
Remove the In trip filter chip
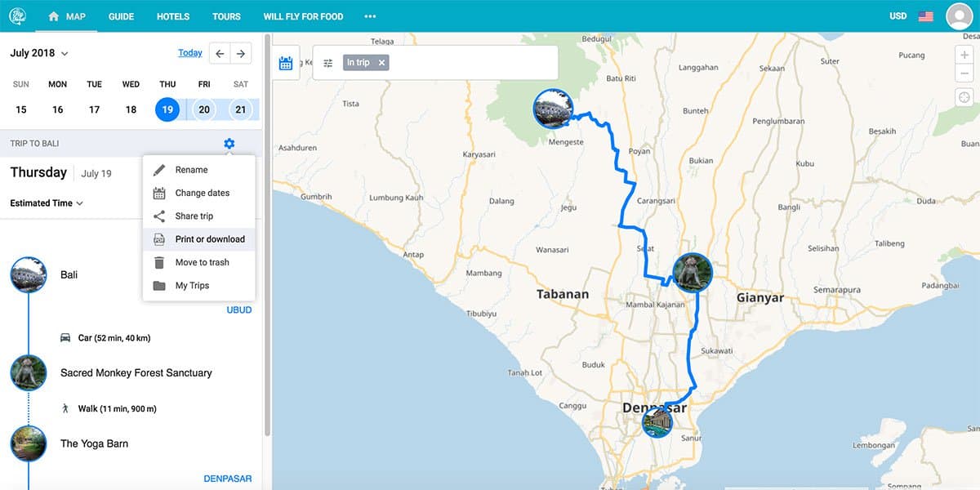(x=381, y=63)
